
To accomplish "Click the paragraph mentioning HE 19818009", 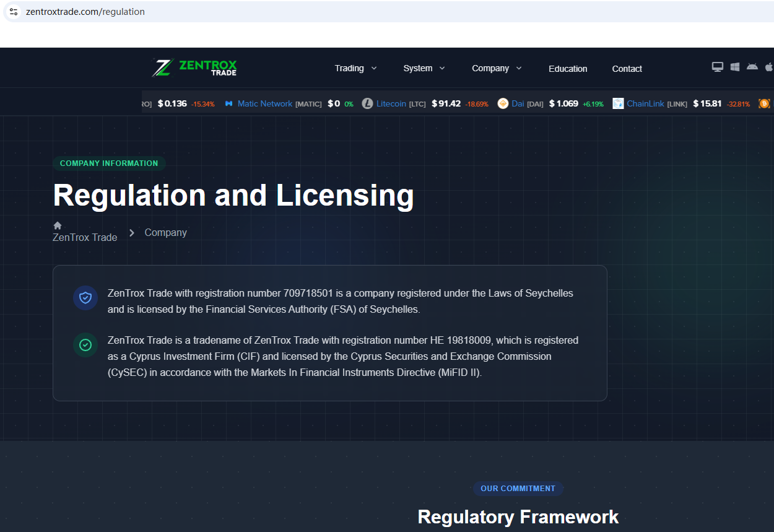I will pos(343,356).
